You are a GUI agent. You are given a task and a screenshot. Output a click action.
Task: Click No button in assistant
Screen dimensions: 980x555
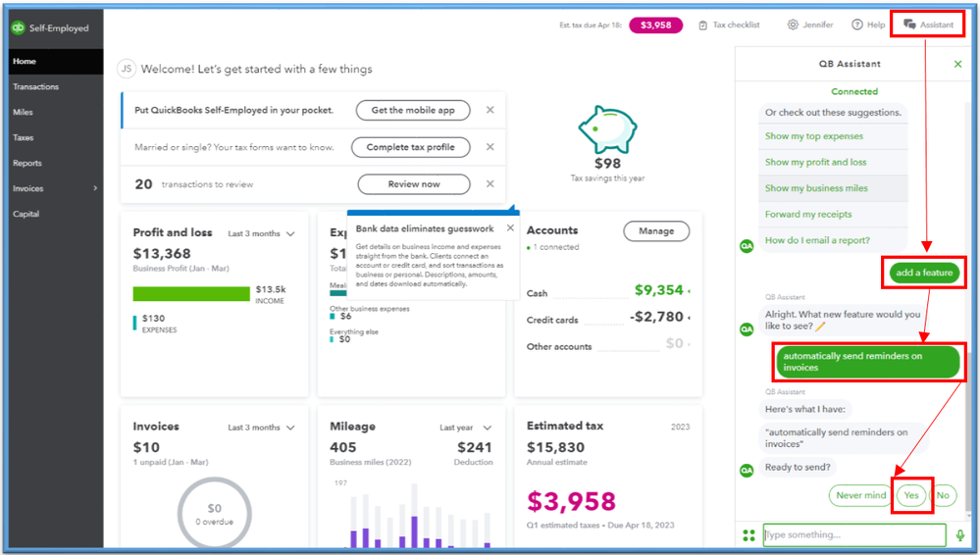tap(943, 495)
